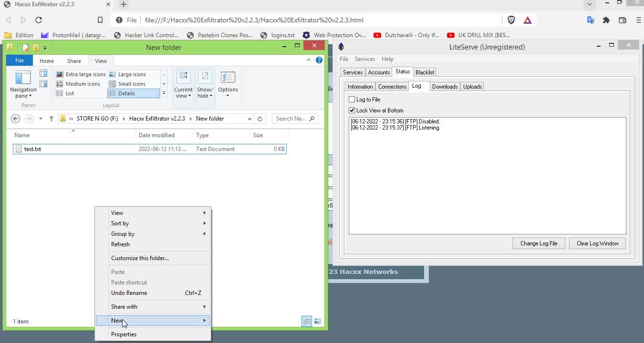Image resolution: width=644 pixels, height=343 pixels.
Task: Click the Brave Rewards triangle icon
Action: click(528, 20)
